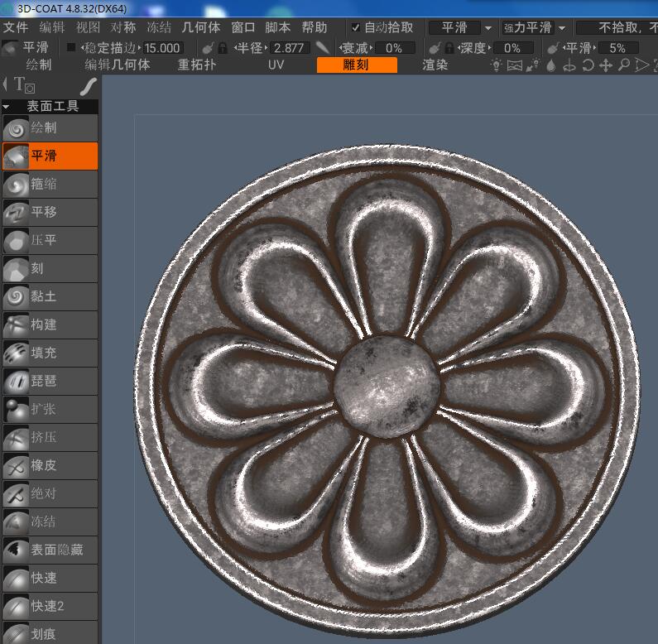Click the water droplet icon
658x644 pixels.
pos(551,65)
